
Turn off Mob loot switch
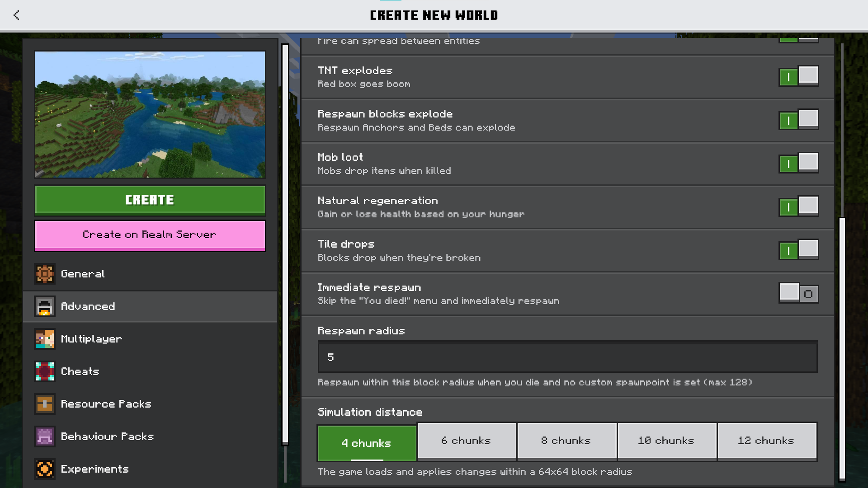pos(798,163)
